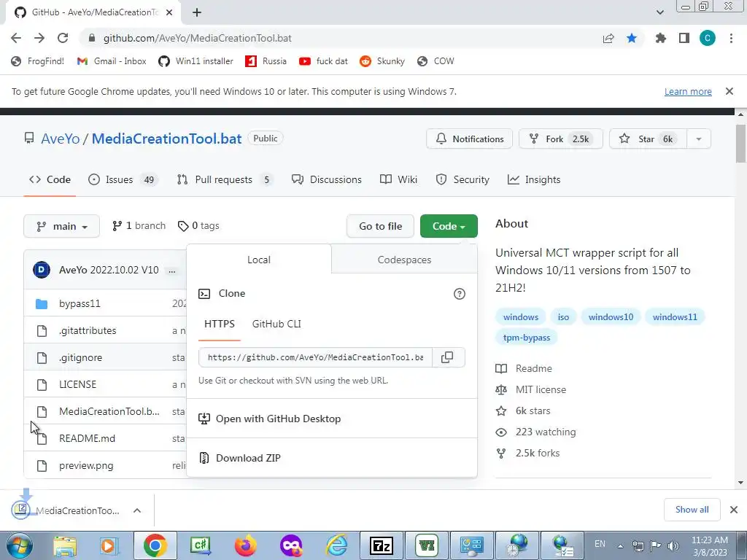Expand the main branch dropdown
Image resolution: width=747 pixels, height=560 pixels.
click(x=61, y=226)
